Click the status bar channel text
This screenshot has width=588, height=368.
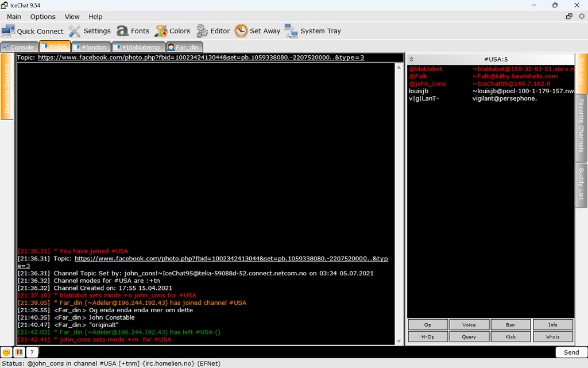111,363
